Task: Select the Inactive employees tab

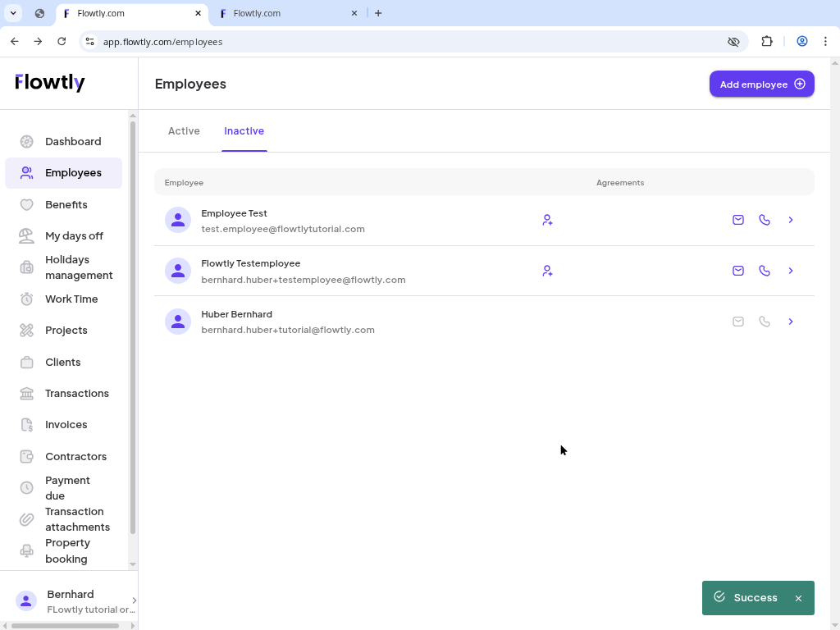Action: point(244,130)
